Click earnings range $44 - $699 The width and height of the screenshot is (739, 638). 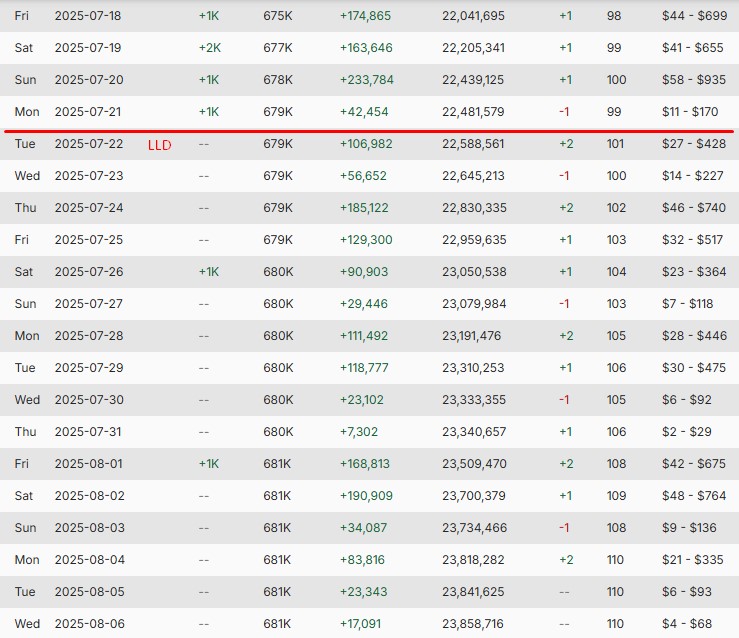click(x=694, y=16)
